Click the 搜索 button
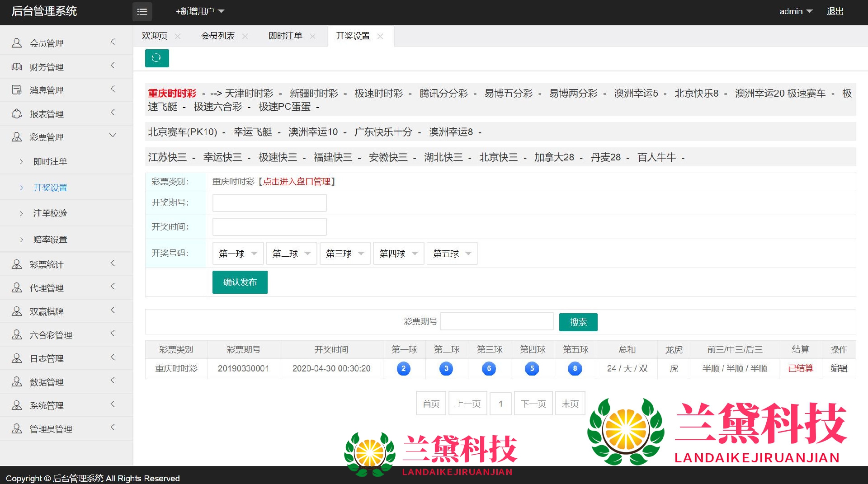The width and height of the screenshot is (868, 484). [578, 322]
